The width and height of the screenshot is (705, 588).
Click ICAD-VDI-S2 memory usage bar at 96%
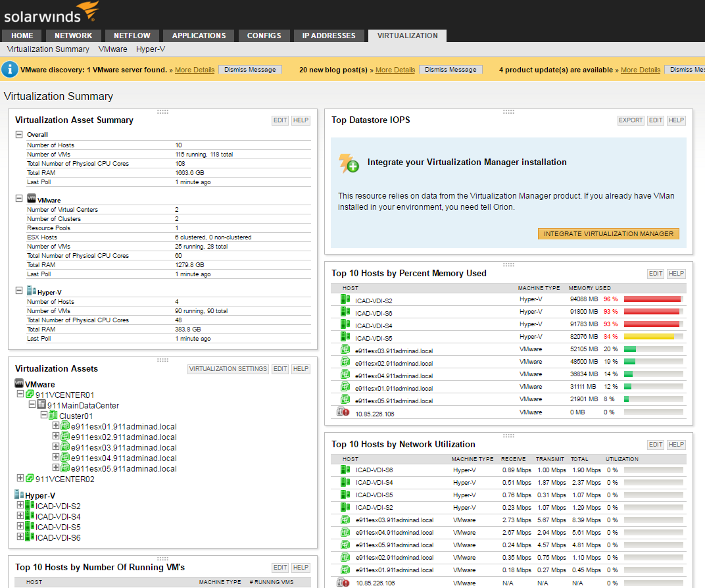653,299
